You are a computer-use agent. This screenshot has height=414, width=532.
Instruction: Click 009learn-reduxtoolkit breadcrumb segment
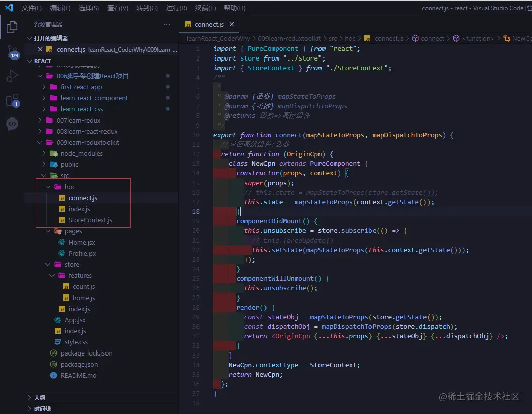click(x=289, y=39)
